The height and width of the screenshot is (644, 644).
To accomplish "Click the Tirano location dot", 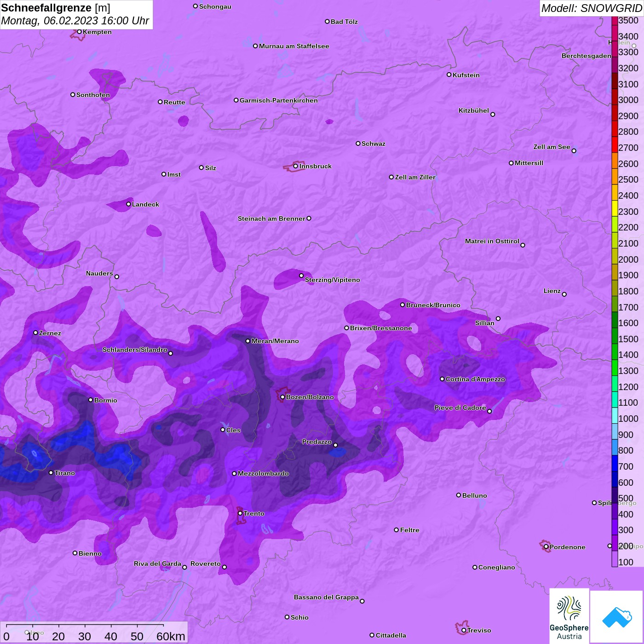I will 51,473.
